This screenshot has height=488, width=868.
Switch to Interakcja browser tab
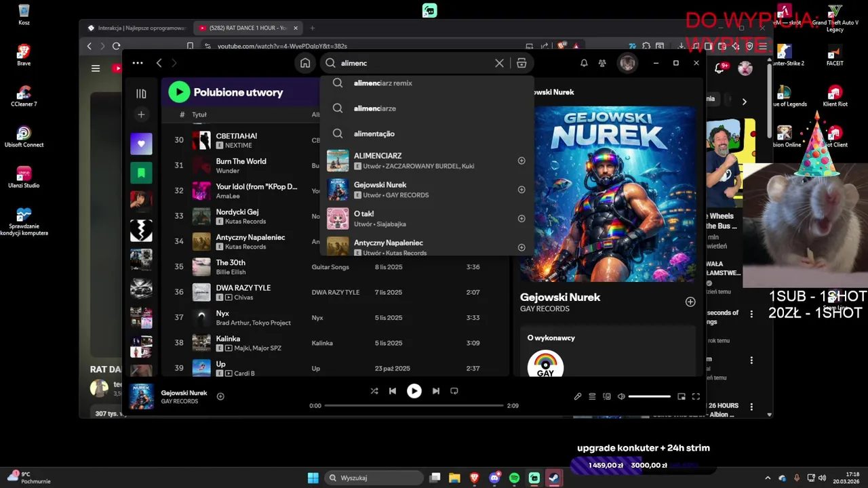click(137, 28)
